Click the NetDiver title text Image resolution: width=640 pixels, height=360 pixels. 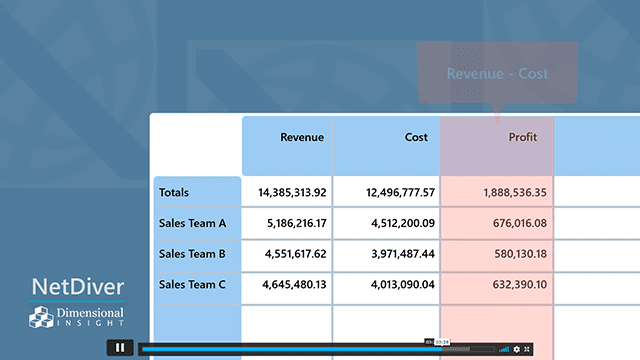(x=78, y=287)
